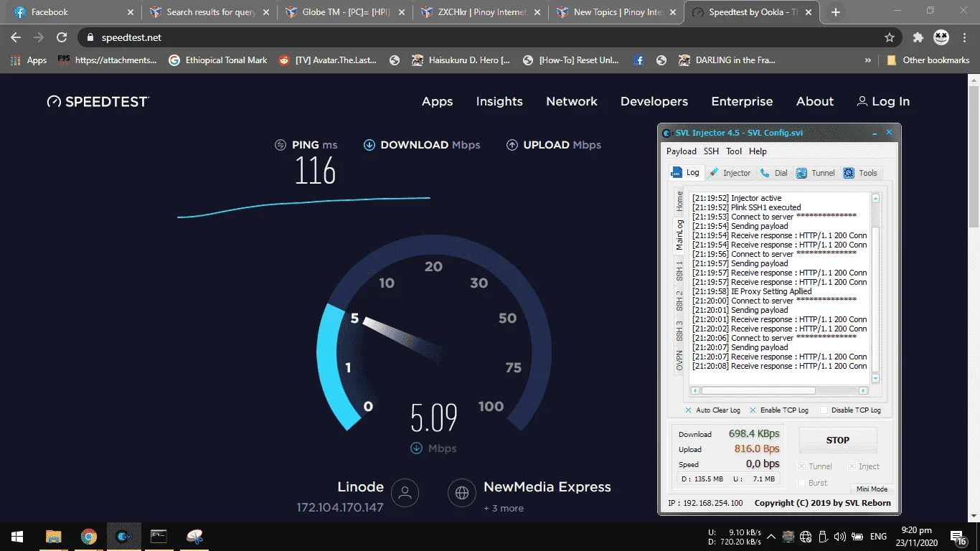This screenshot has height=551, width=980.
Task: Show hidden tray icons with the chevron
Action: click(x=771, y=537)
